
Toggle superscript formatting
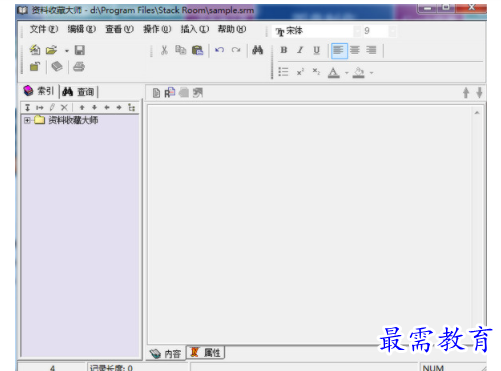[300, 72]
